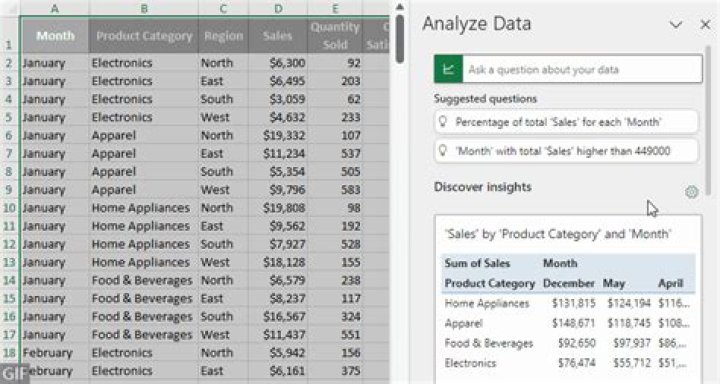Viewport: 720px width, 384px height.
Task: Close the Analyze Data pane
Action: coord(705,24)
